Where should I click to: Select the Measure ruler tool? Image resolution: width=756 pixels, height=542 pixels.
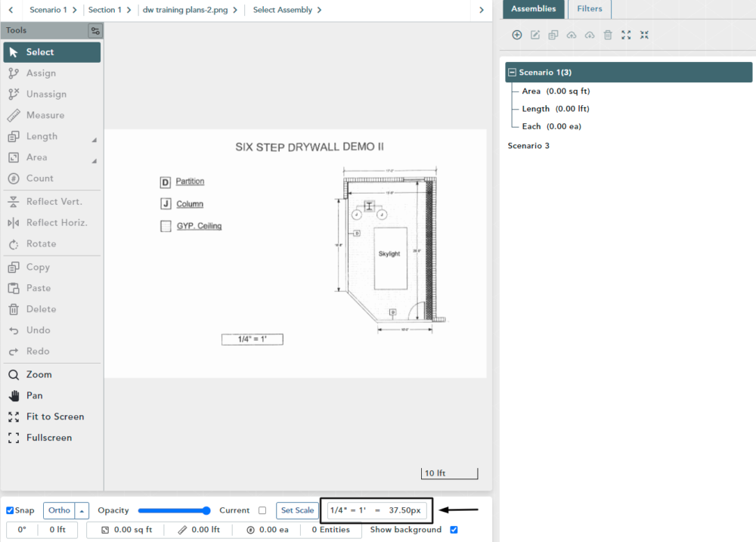45,116
